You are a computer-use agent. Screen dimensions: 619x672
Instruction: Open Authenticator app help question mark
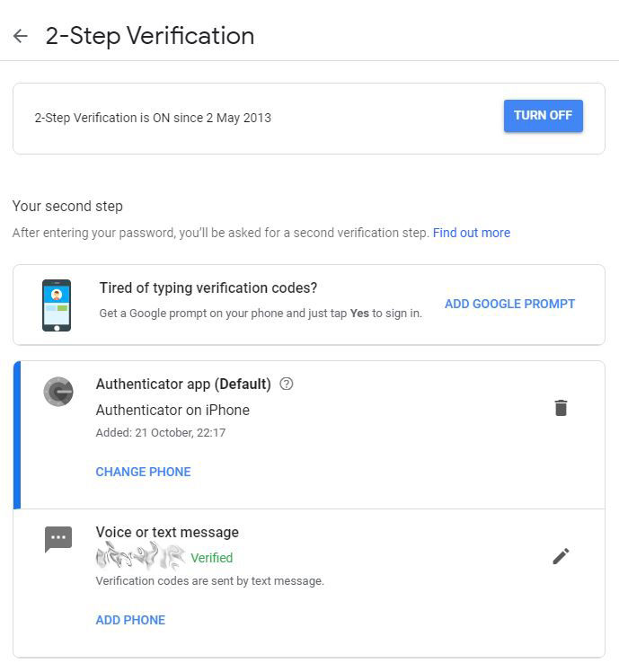tap(287, 384)
